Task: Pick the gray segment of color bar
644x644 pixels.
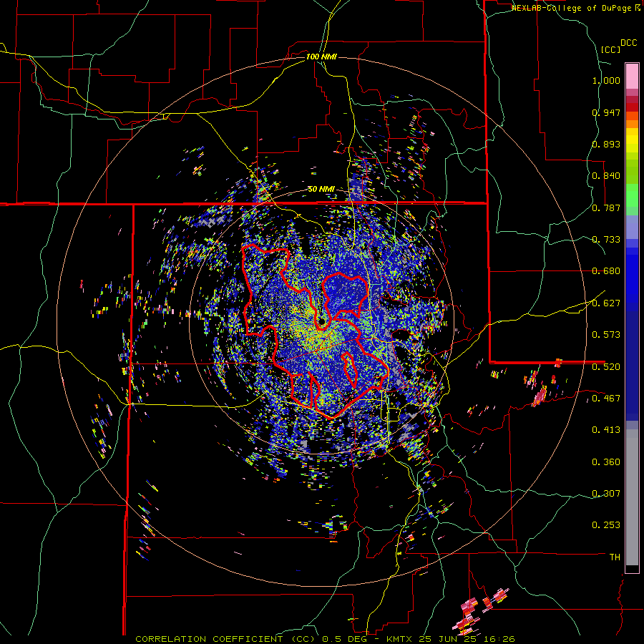Action: click(632, 497)
